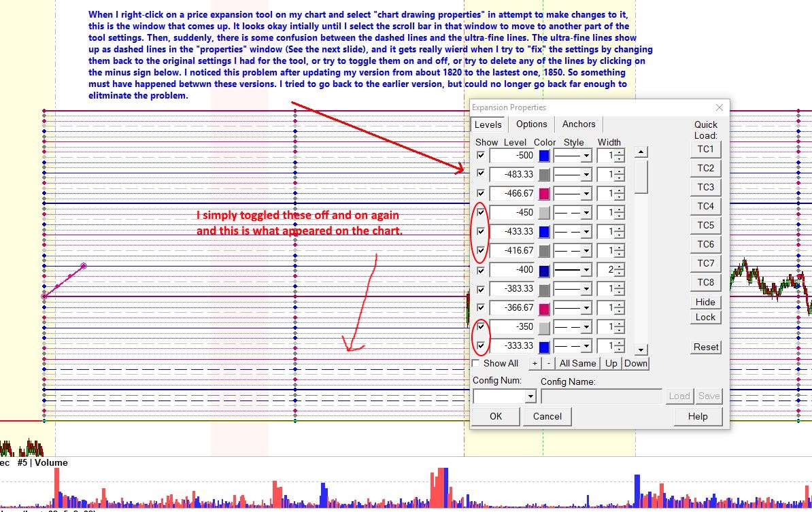Cancel the Expansion Properties dialog
This screenshot has height=512, width=812.
click(547, 416)
